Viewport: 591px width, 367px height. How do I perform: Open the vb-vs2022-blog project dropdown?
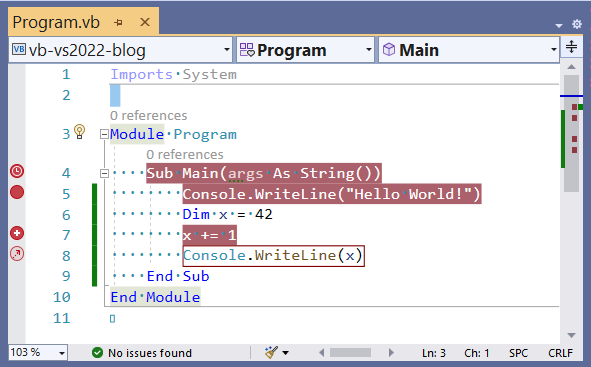[x=120, y=50]
